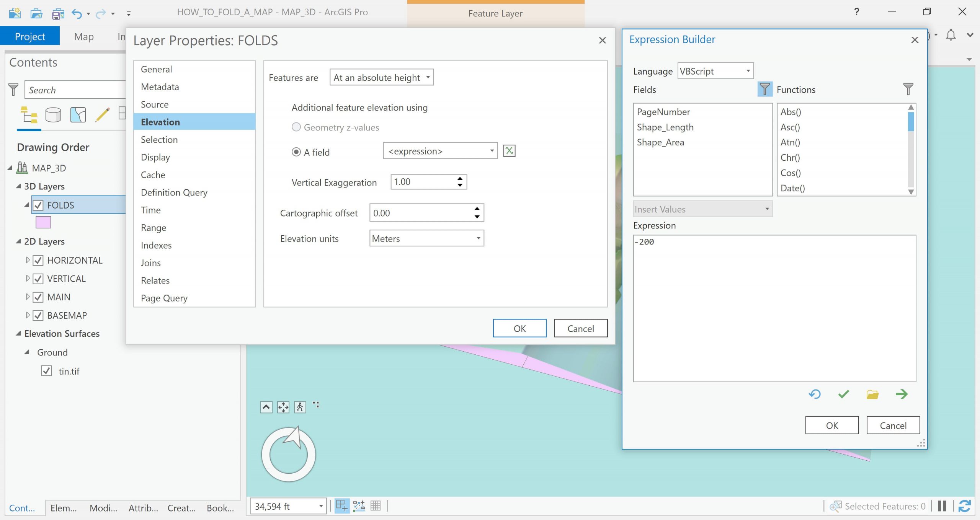This screenshot has height=520, width=980.
Task: Toggle the tin.tif elevation surface checkbox
Action: point(46,371)
